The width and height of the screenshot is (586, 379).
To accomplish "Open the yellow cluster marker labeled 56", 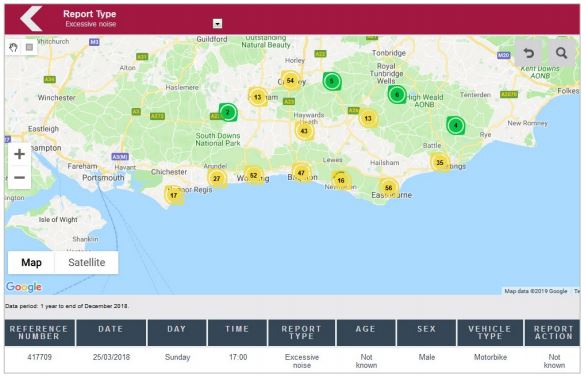I will coord(389,188).
